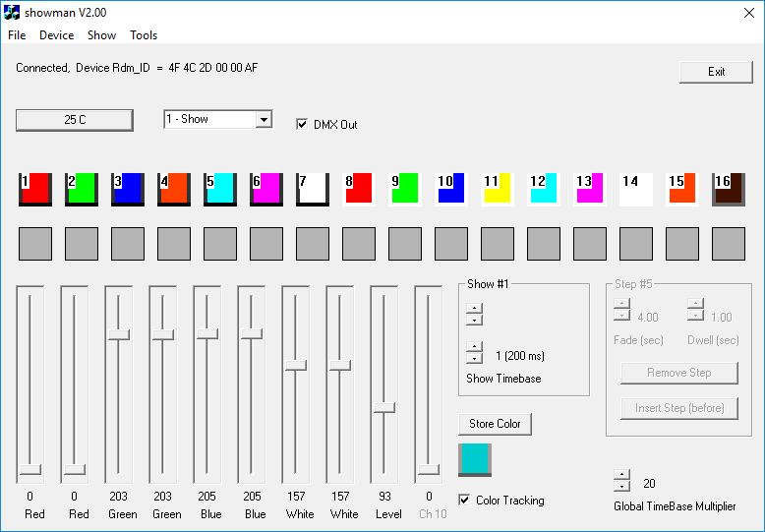Image resolution: width=765 pixels, height=532 pixels.
Task: Decrease the Show #1 number stepper
Action: point(474,320)
